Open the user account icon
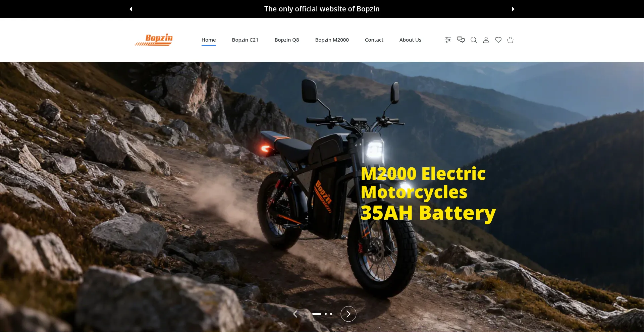Screen dimensions: 644x333 click(486, 40)
